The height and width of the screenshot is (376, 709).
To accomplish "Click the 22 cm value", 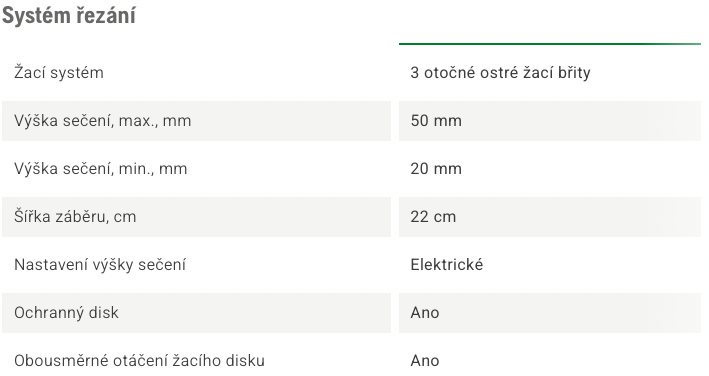I will 433,216.
